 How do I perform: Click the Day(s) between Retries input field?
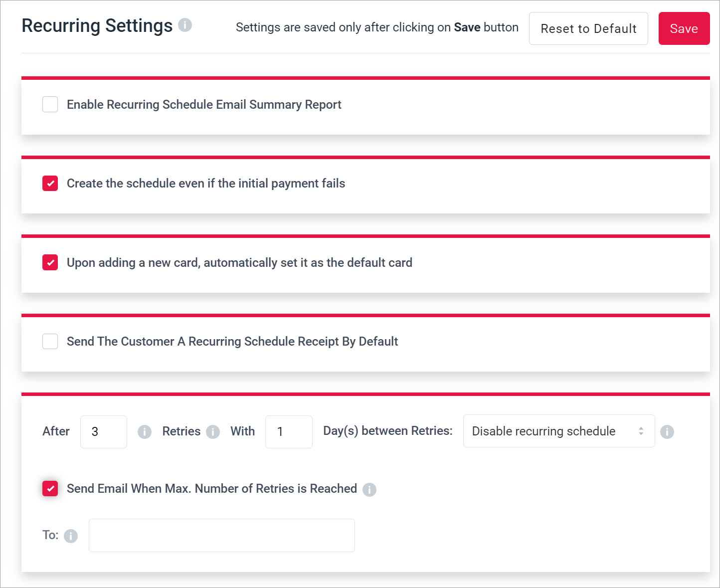pos(289,432)
